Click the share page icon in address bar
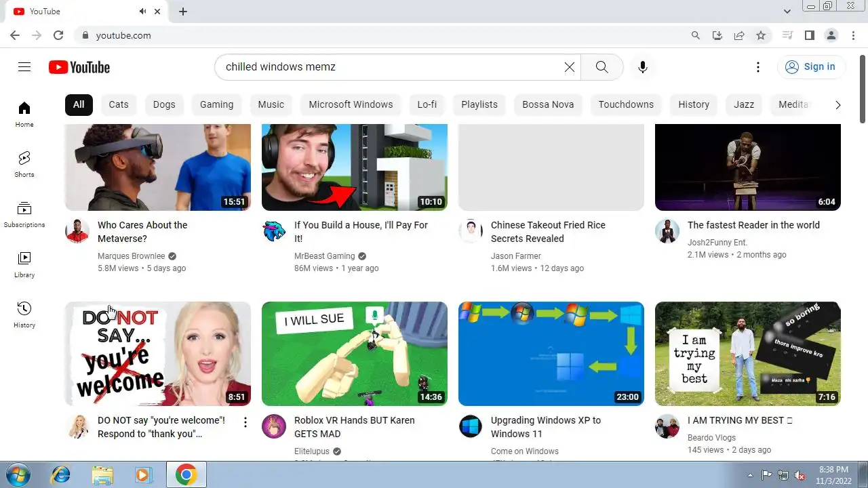Image resolution: width=868 pixels, height=488 pixels. 739,35
